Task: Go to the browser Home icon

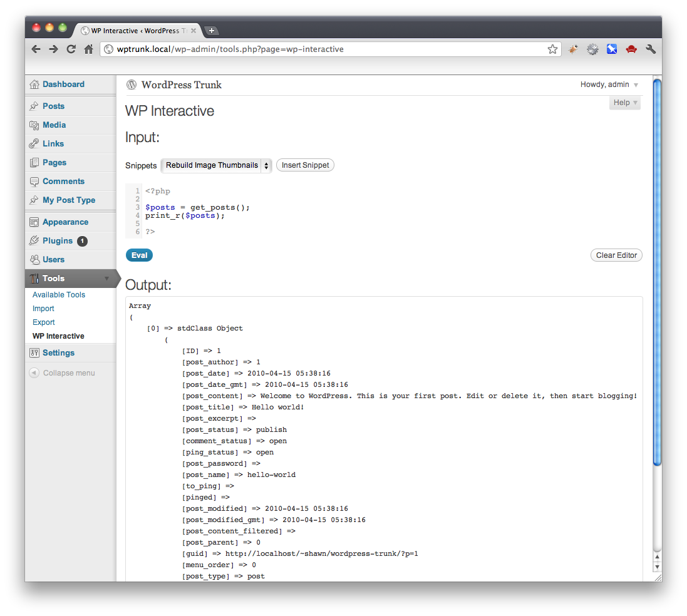Action: pyautogui.click(x=88, y=49)
